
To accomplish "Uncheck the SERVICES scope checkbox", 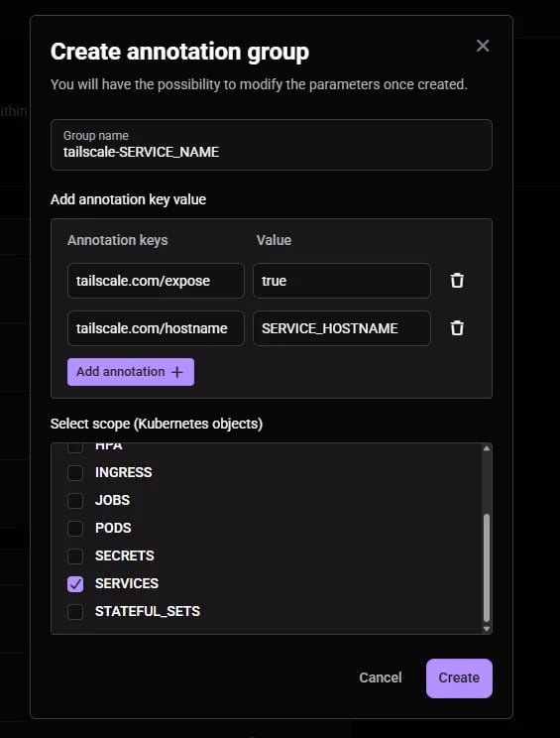I will coord(75,583).
